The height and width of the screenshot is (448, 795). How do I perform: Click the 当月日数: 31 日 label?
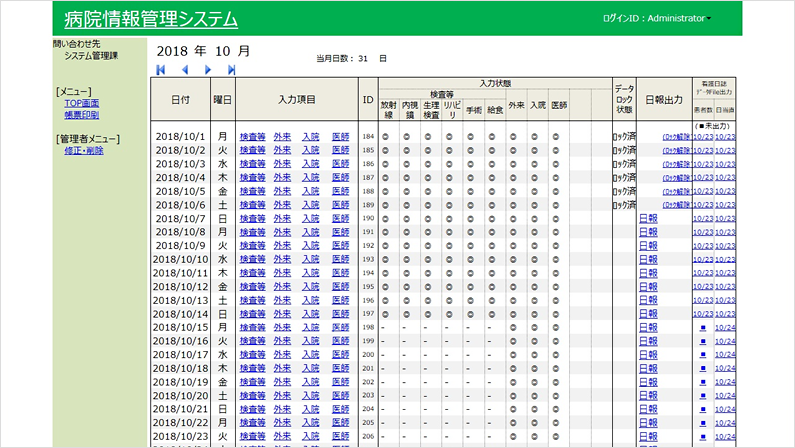(x=351, y=59)
